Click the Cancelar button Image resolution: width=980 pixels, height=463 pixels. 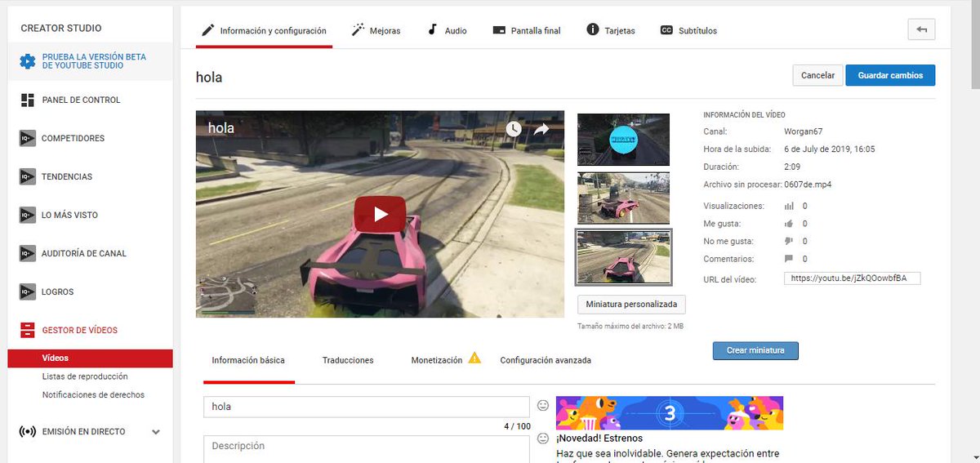(817, 75)
